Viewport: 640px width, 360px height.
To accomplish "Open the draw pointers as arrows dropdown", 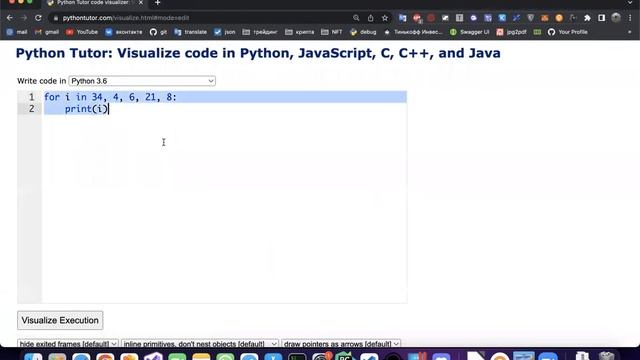I will (x=341, y=344).
